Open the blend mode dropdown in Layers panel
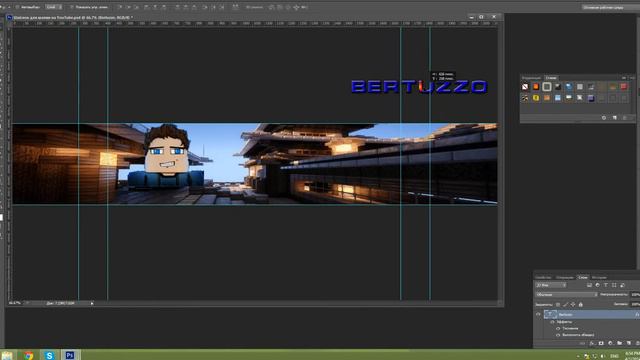This screenshot has height=360, width=640. (567, 295)
